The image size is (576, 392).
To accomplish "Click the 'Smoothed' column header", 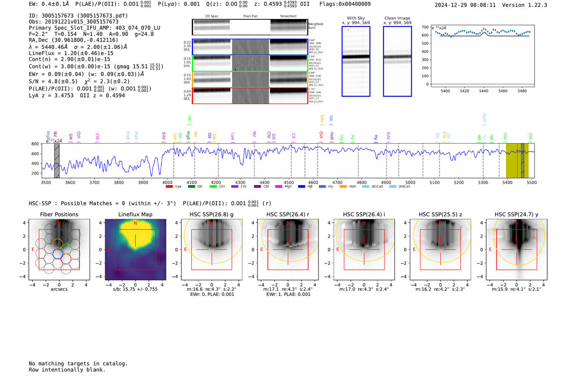I will [x=288, y=16].
